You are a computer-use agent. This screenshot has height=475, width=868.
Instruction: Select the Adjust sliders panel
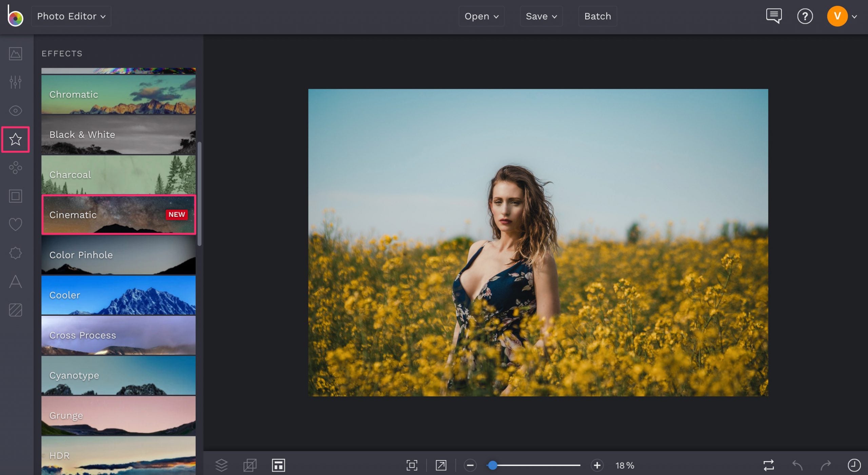(15, 82)
